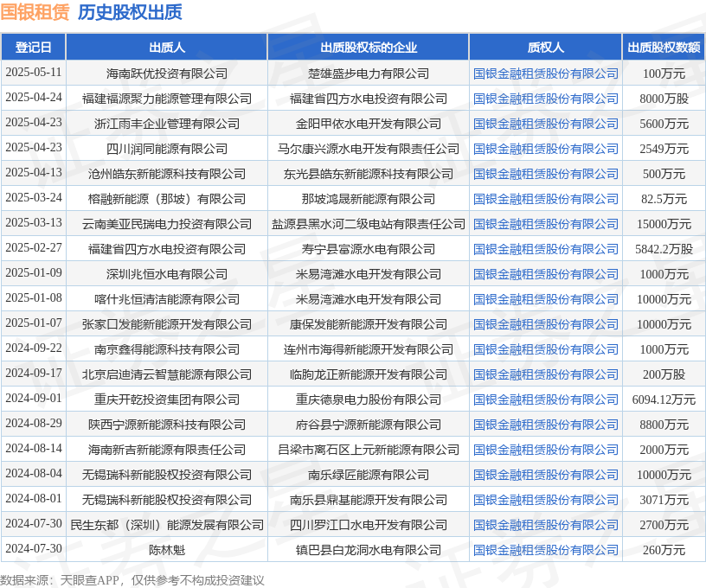Select pledgor 浙江雨丰企业管理有限公司
This screenshot has height=588, width=706.
click(167, 124)
